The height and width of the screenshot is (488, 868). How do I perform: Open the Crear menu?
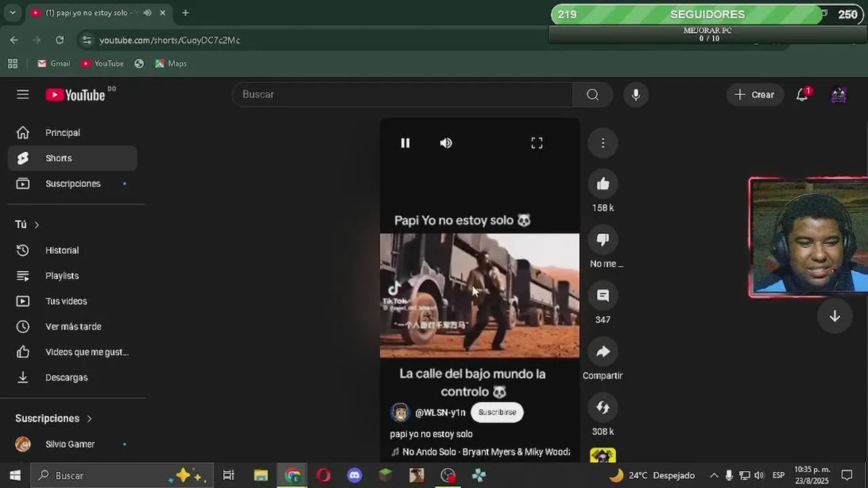[755, 95]
